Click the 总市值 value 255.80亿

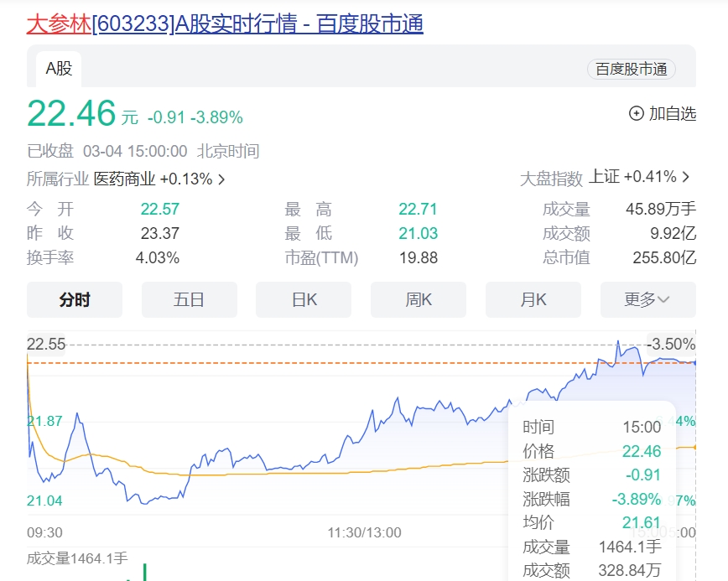click(x=664, y=258)
